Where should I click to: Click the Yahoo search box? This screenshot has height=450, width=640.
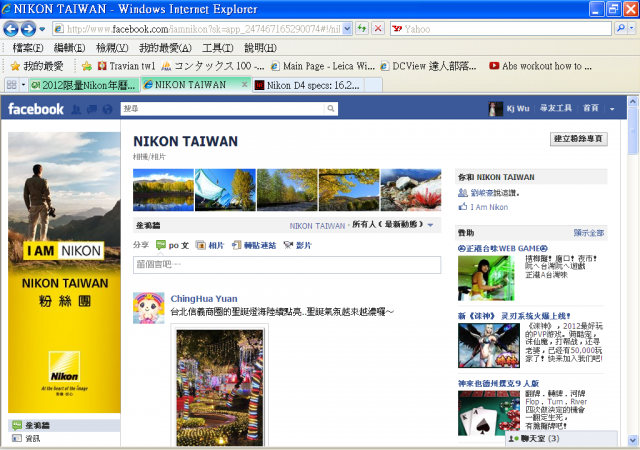pos(500,29)
